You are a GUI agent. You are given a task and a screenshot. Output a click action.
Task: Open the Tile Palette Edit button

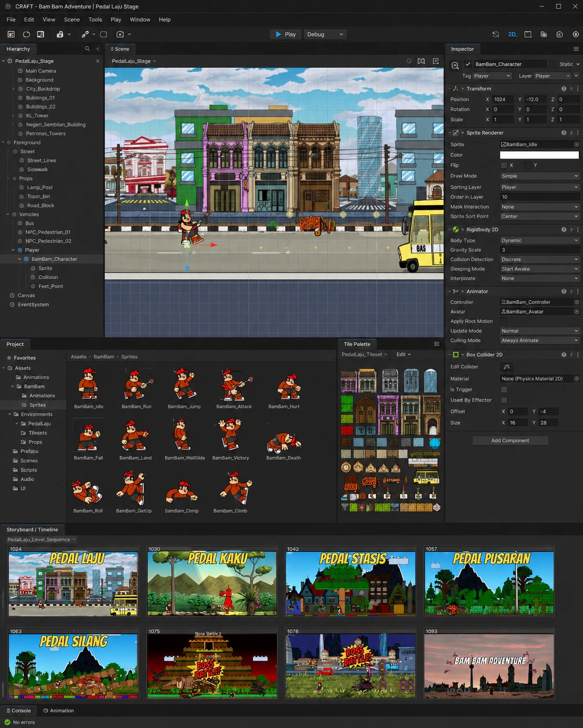tap(403, 355)
